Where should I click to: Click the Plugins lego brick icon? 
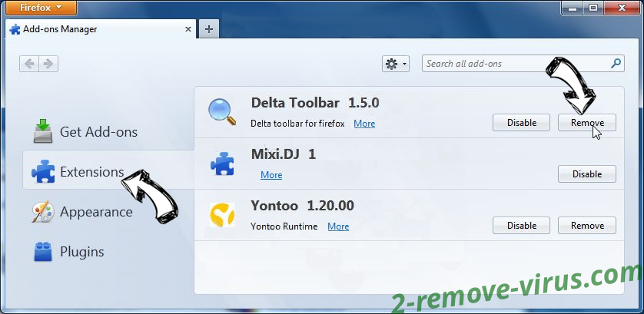point(43,251)
